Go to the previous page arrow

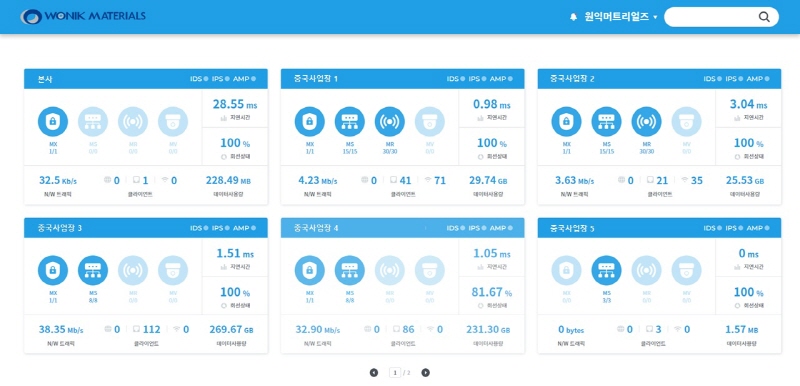tap(374, 373)
